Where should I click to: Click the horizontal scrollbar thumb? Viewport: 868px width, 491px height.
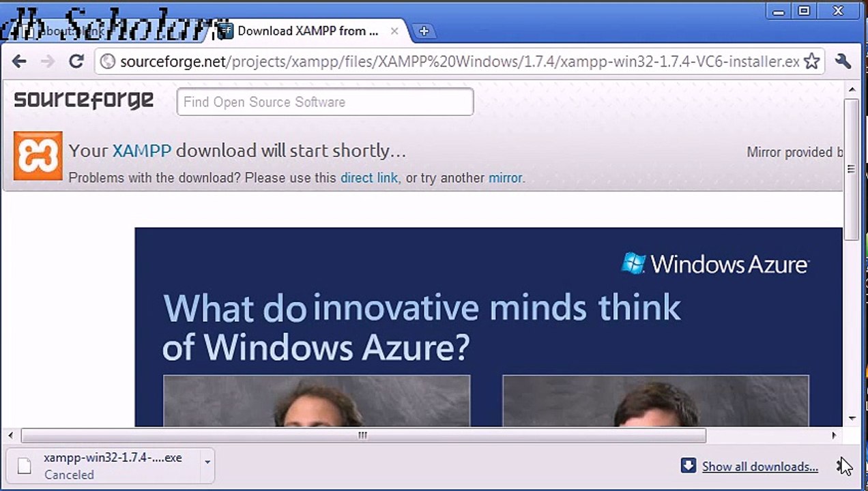coord(363,435)
